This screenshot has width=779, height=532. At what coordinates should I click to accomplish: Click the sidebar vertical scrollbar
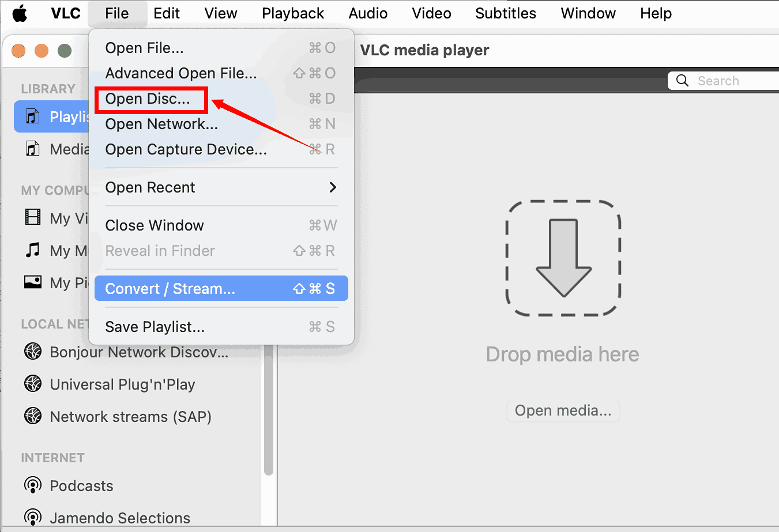point(268,415)
